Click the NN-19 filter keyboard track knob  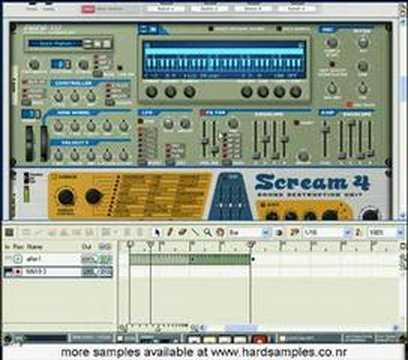click(233, 124)
